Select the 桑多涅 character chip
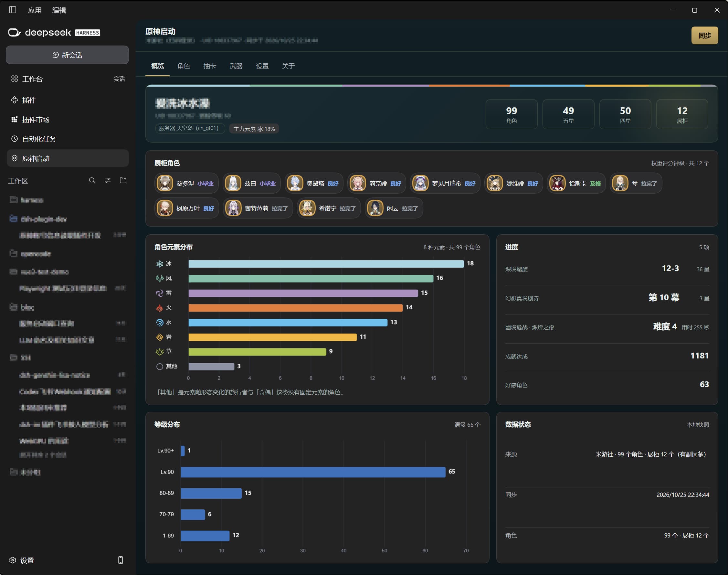This screenshot has height=575, width=728. [186, 183]
